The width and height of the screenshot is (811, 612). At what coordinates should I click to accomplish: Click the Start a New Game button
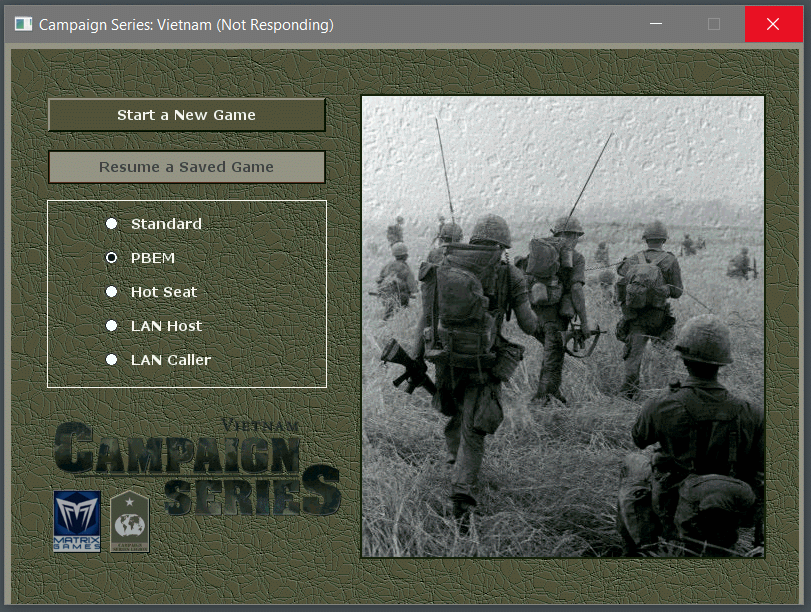pyautogui.click(x=187, y=115)
